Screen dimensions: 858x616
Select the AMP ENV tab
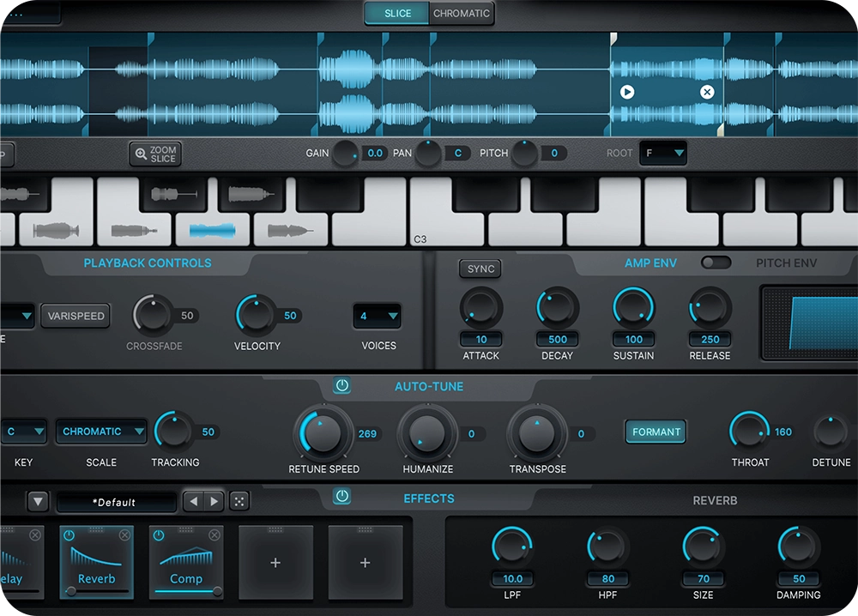point(650,263)
